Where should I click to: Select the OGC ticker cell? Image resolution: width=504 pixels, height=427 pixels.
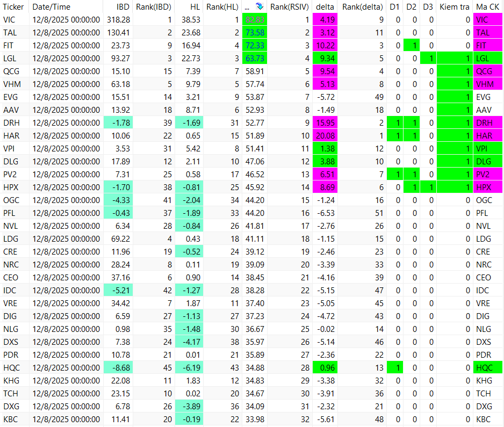(11, 200)
